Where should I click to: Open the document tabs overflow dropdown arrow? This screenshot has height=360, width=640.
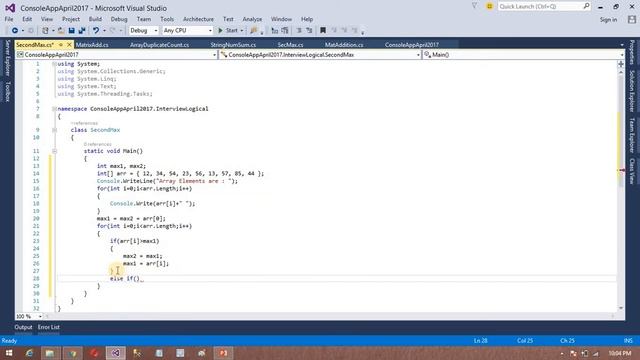point(622,45)
